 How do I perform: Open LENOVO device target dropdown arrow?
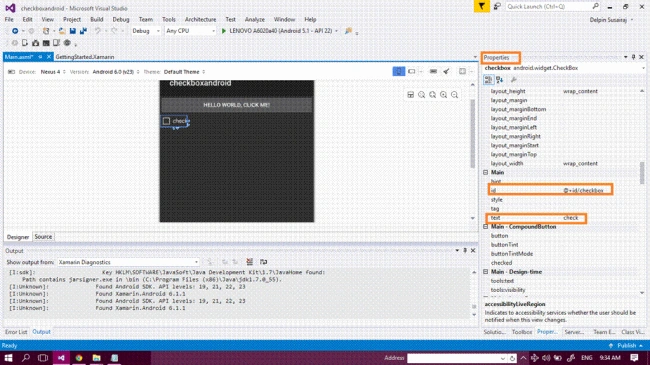[336, 31]
